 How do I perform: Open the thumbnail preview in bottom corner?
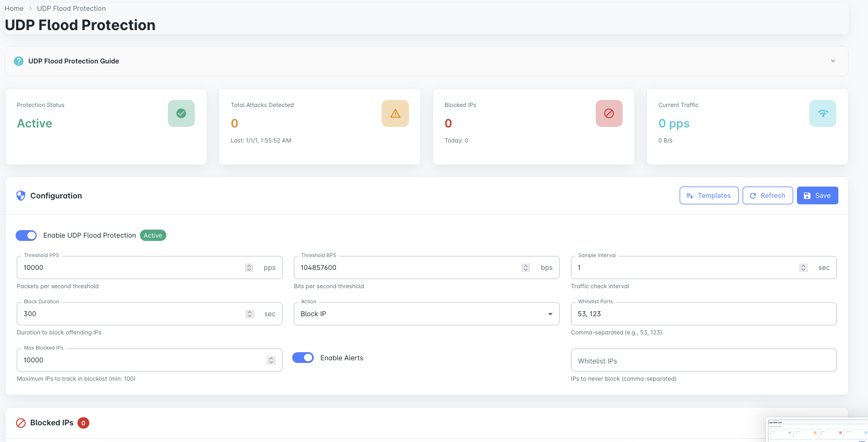816,430
